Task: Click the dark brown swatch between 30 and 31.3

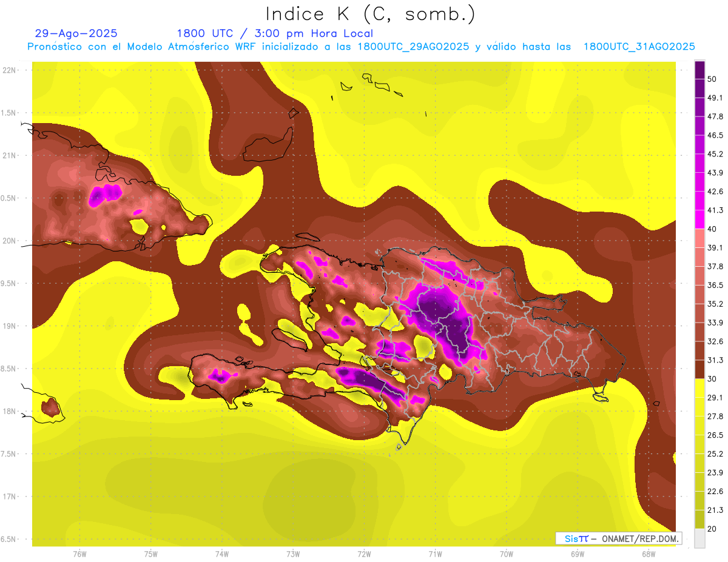Action: click(699, 369)
